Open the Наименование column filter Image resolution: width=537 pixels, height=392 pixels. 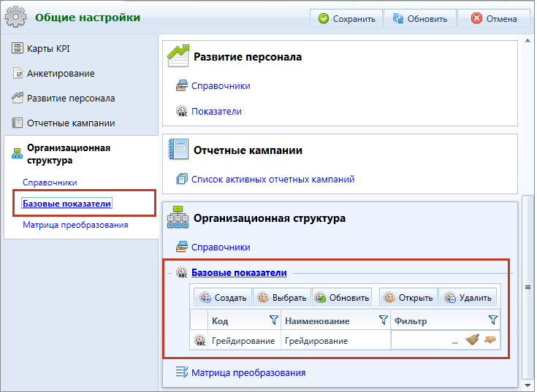click(384, 320)
